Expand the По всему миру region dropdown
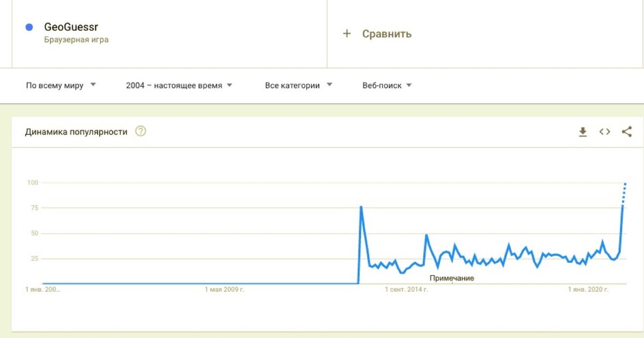The image size is (644, 338). coord(61,85)
